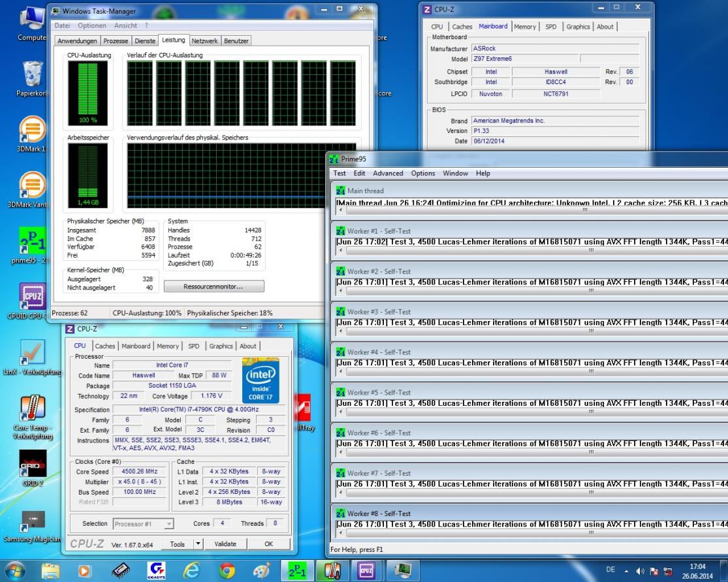Open the Optionen menu in Task Manager
This screenshot has width=728, height=582.
pos(92,25)
